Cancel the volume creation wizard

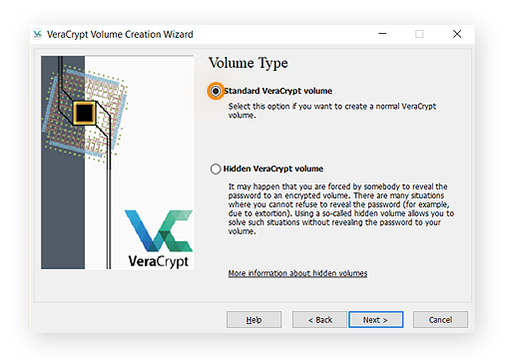pyautogui.click(x=440, y=320)
